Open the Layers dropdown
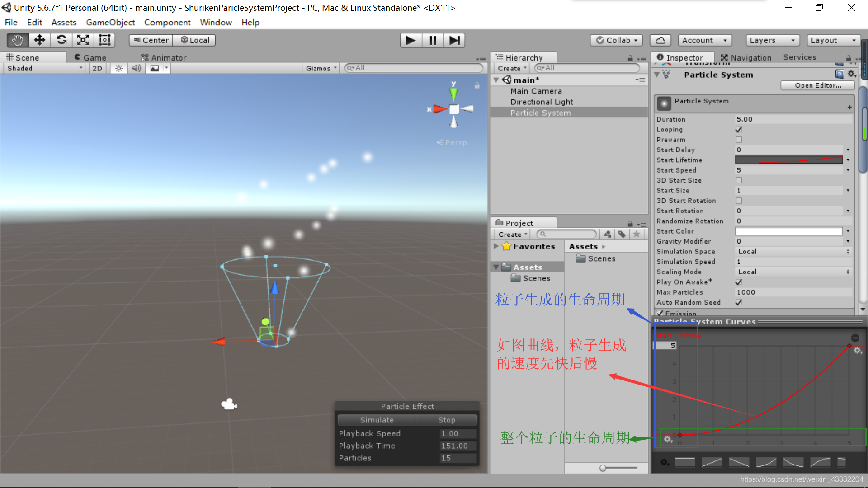Screen dimensions: 868x488 772,40
